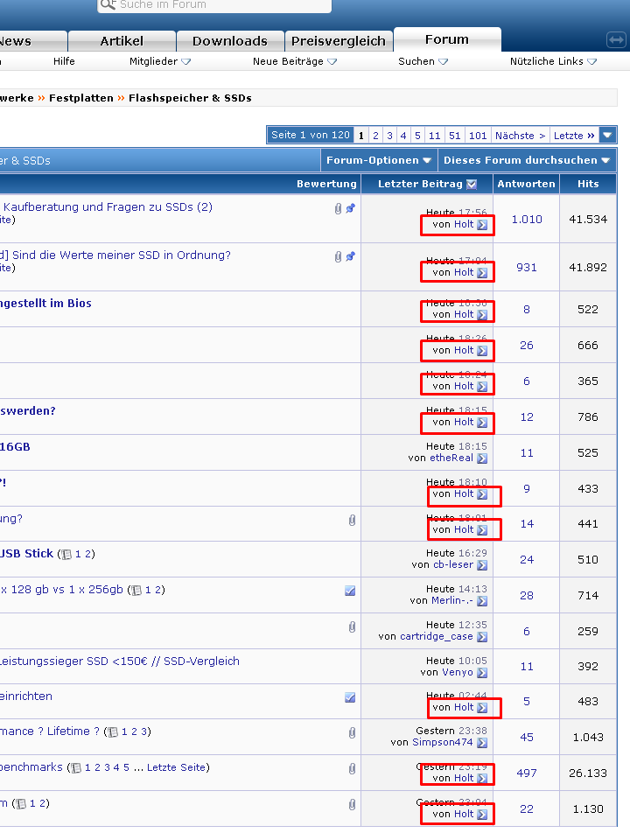Open last post icon beside Merlin-.-
Image resolution: width=630 pixels, height=840 pixels.
pyautogui.click(x=482, y=601)
